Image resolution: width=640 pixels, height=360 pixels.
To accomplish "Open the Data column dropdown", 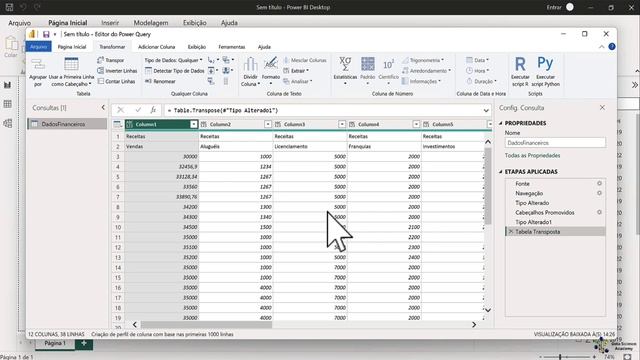I will [478, 60].
